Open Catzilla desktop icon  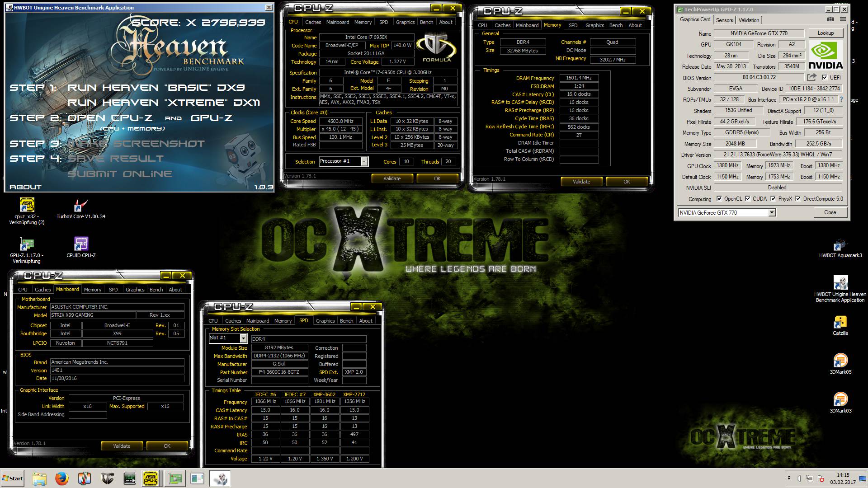pos(840,326)
